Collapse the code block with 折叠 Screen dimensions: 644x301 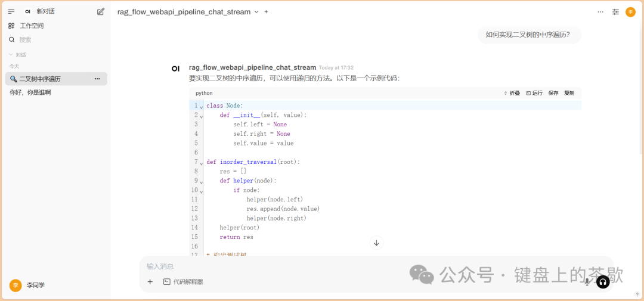[512, 93]
